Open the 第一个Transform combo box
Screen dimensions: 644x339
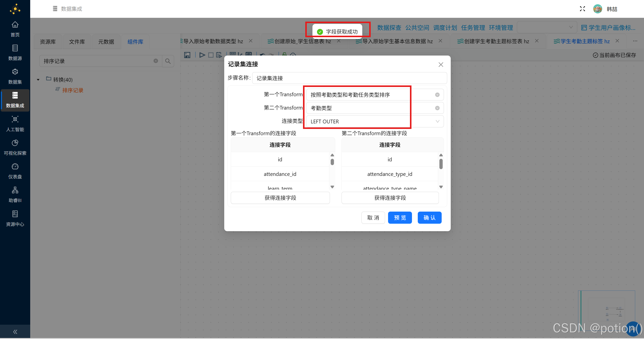click(375, 95)
